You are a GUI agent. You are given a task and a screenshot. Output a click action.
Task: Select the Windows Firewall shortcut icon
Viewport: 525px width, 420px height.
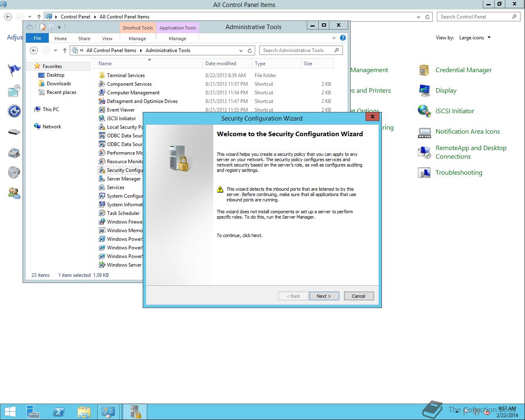tap(102, 222)
